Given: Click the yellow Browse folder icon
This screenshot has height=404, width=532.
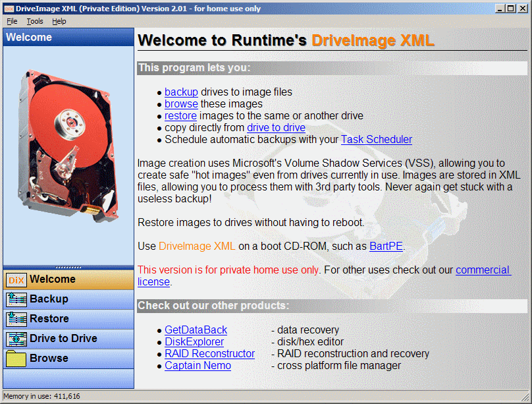Looking at the screenshot, I should pos(16,359).
